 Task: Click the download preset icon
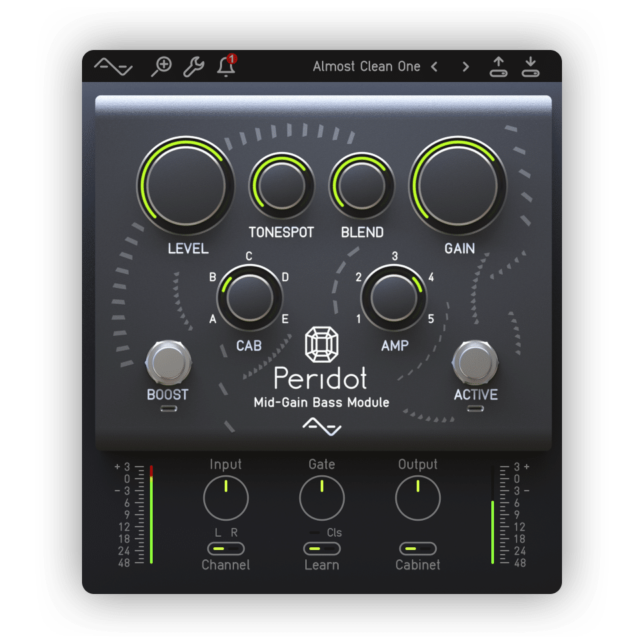(530, 67)
